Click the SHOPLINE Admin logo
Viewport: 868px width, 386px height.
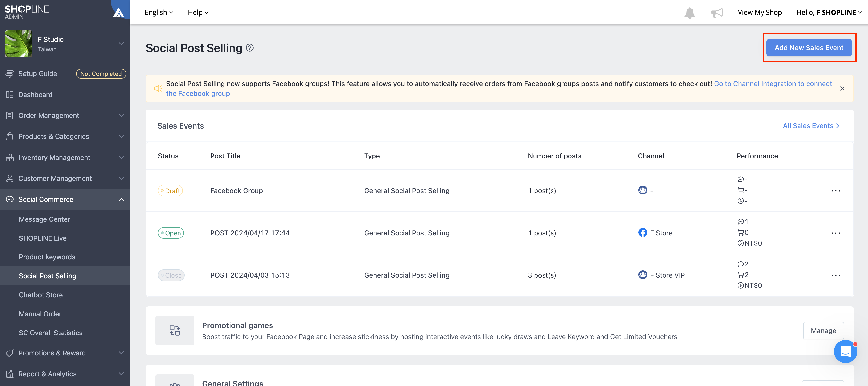[27, 12]
